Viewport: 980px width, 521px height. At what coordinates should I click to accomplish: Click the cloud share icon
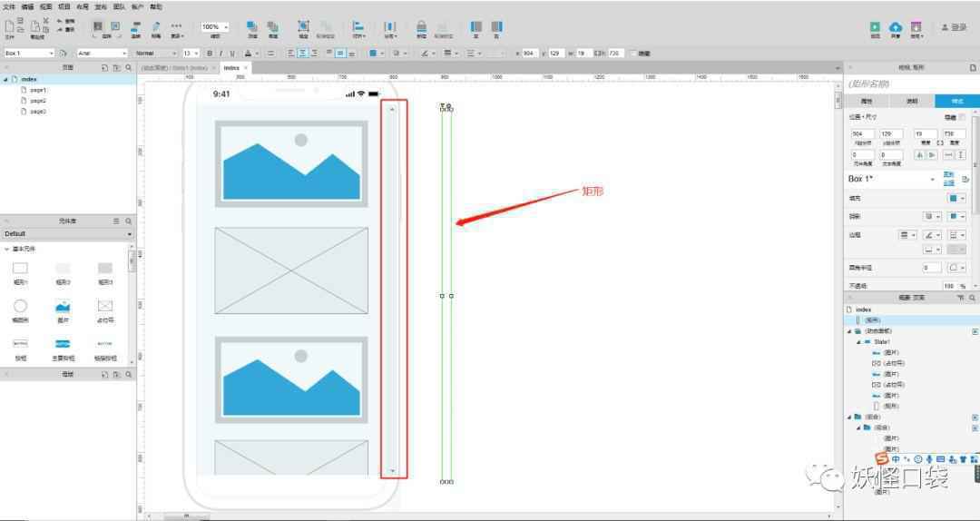click(x=896, y=27)
